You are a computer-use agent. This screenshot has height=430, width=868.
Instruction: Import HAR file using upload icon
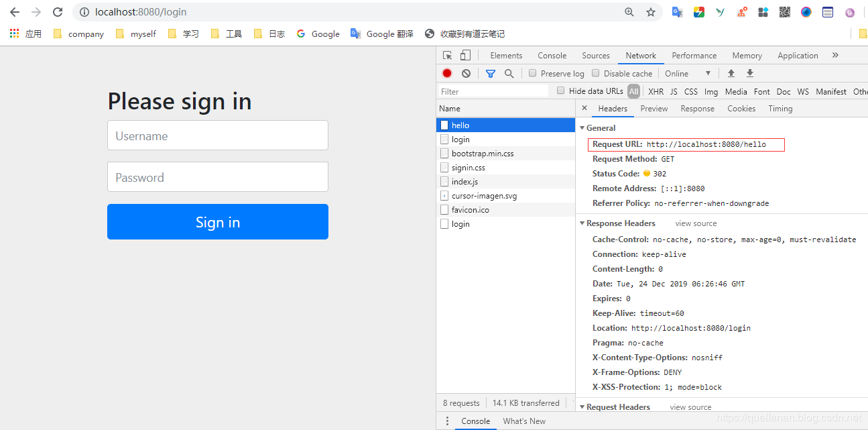point(731,72)
